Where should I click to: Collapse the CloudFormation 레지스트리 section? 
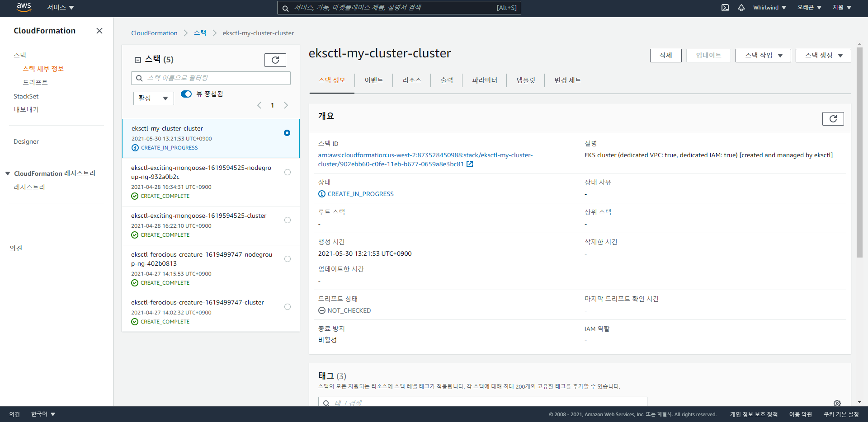pyautogui.click(x=8, y=173)
